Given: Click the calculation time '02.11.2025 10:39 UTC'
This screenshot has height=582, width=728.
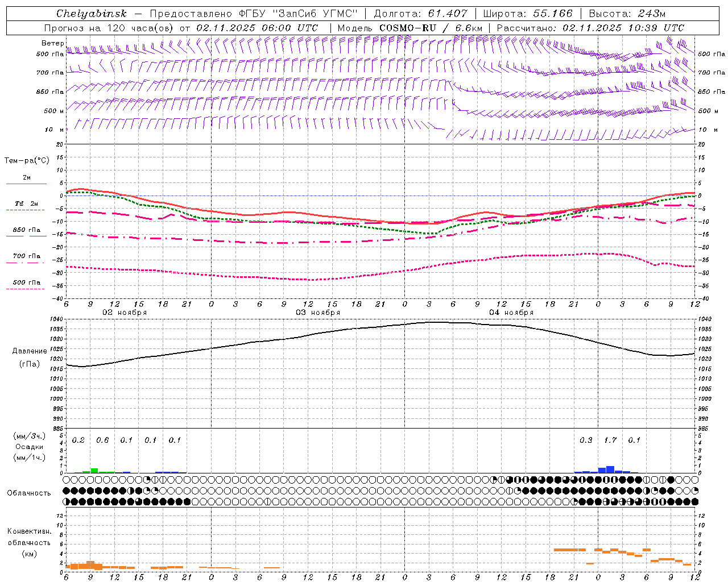Looking at the screenshot, I should tap(623, 28).
